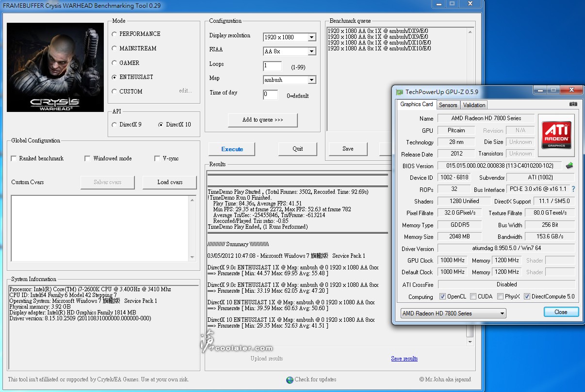Click the GPU-Z title bar app icon

click(x=399, y=92)
